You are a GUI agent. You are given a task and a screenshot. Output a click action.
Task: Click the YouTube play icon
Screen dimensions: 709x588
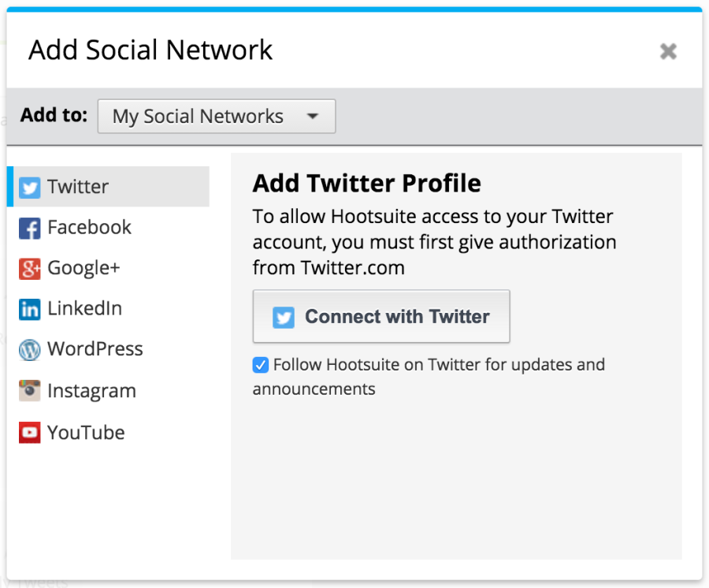30,433
